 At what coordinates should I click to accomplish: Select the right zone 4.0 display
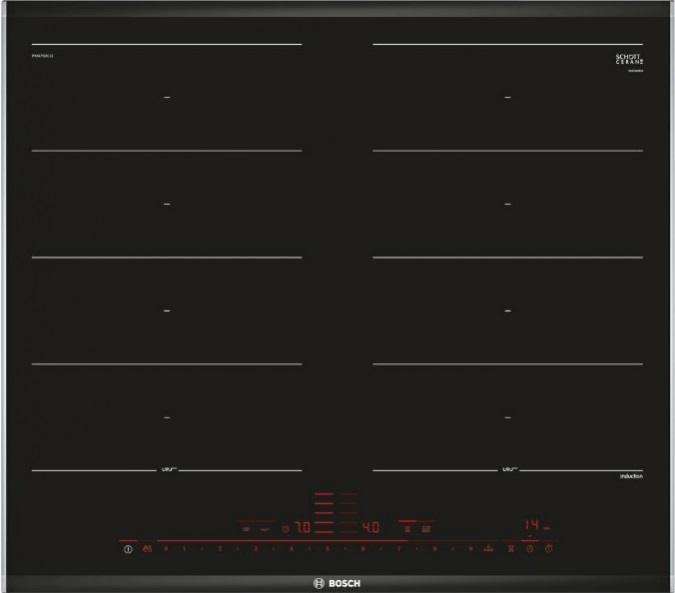[x=370, y=527]
